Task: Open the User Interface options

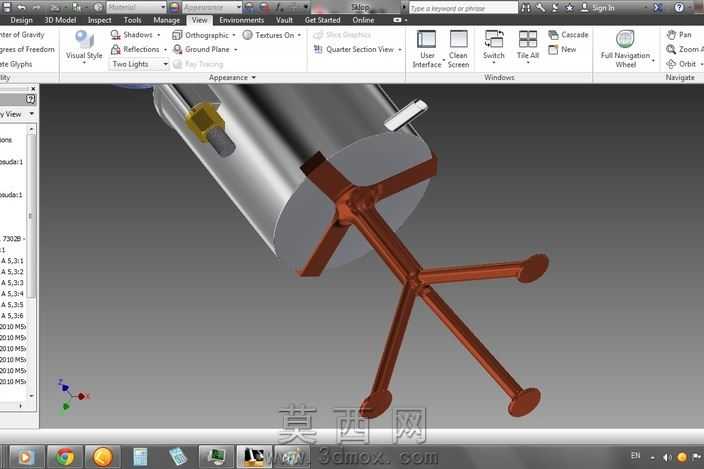Action: (x=427, y=49)
